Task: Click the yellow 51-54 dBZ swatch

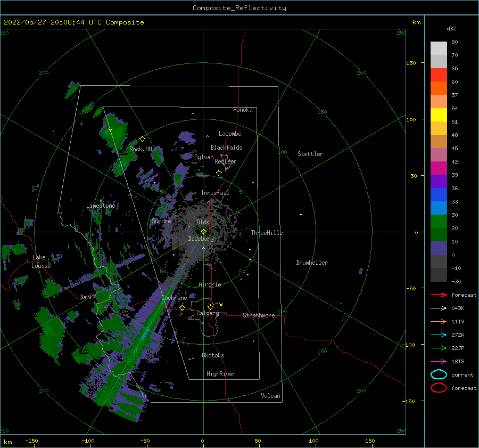Action: [439, 115]
